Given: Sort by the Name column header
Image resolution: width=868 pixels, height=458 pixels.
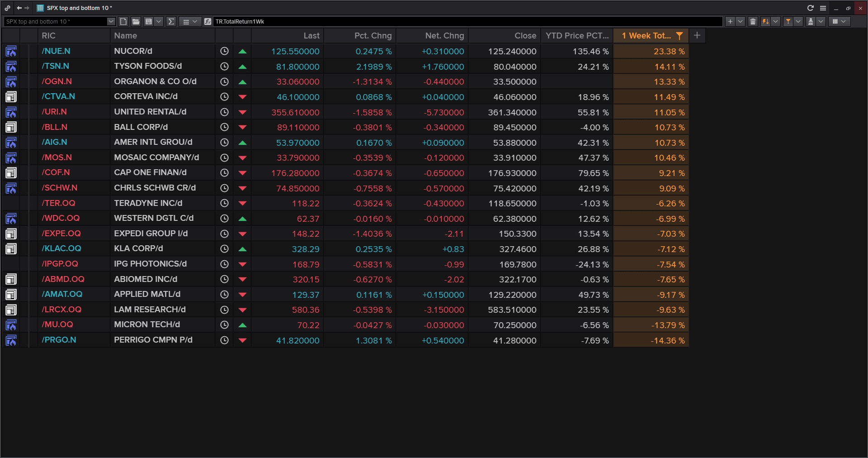Looking at the screenshot, I should coord(163,36).
